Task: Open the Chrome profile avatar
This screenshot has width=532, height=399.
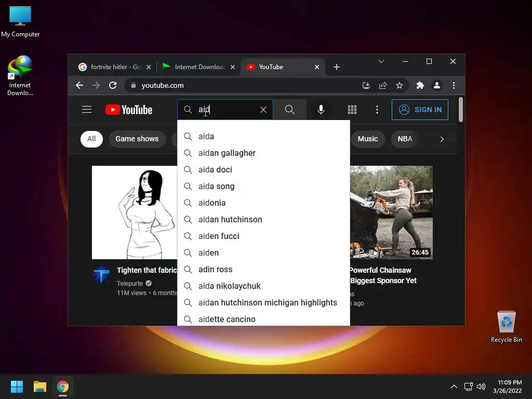Action: (x=437, y=85)
